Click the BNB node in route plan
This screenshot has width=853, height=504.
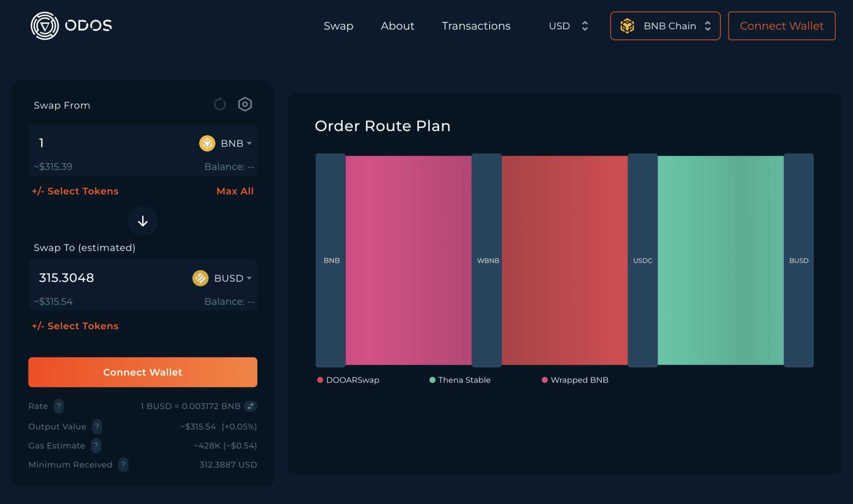[330, 261]
